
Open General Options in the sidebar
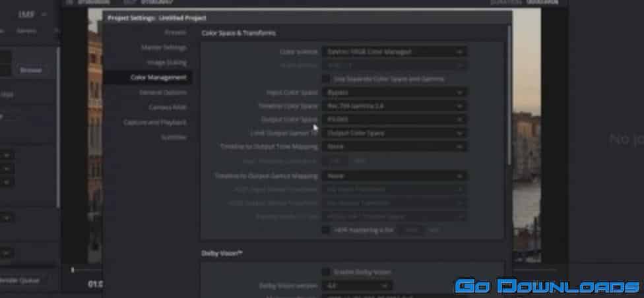click(x=163, y=92)
